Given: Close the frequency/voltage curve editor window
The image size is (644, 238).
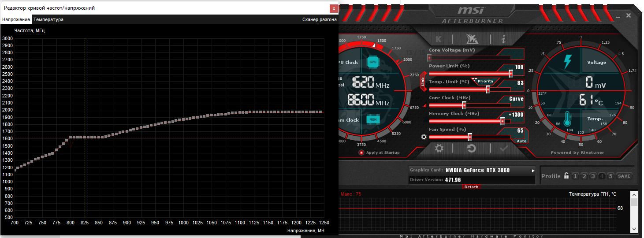Looking at the screenshot, I should click(334, 8).
